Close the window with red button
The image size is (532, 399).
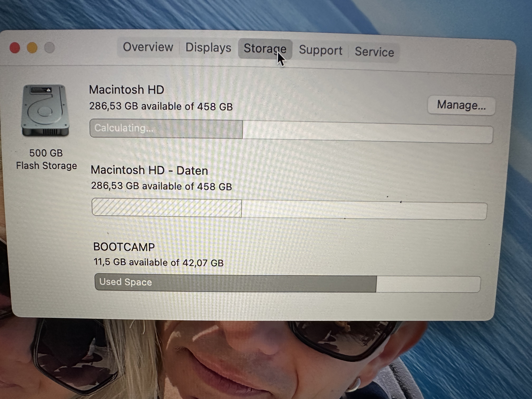click(x=15, y=48)
